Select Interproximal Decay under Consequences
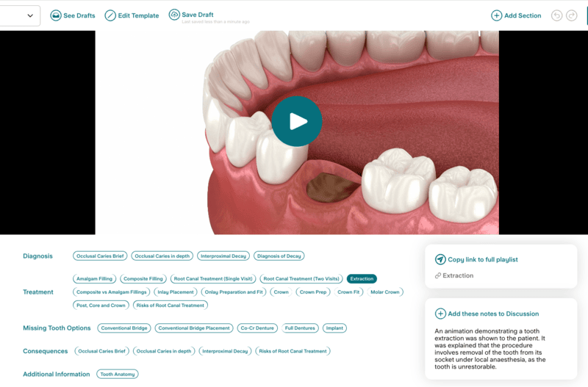The image size is (588, 387). 225,351
